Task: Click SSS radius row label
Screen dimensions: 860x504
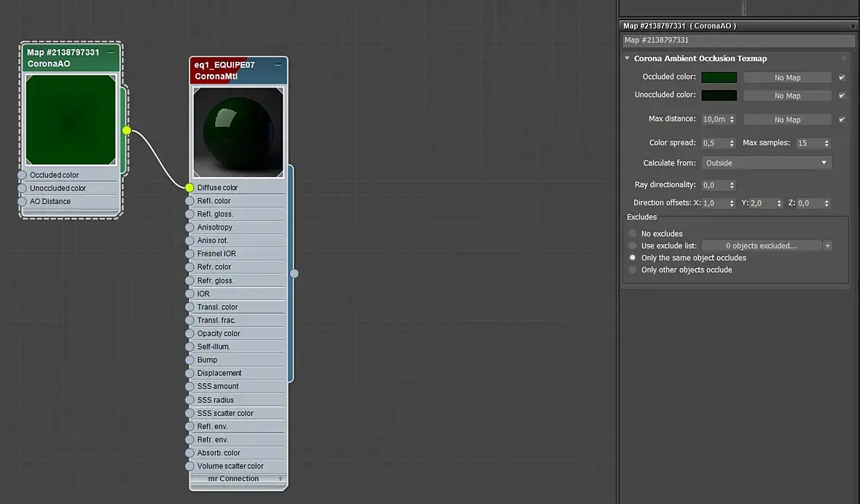Action: pos(216,400)
